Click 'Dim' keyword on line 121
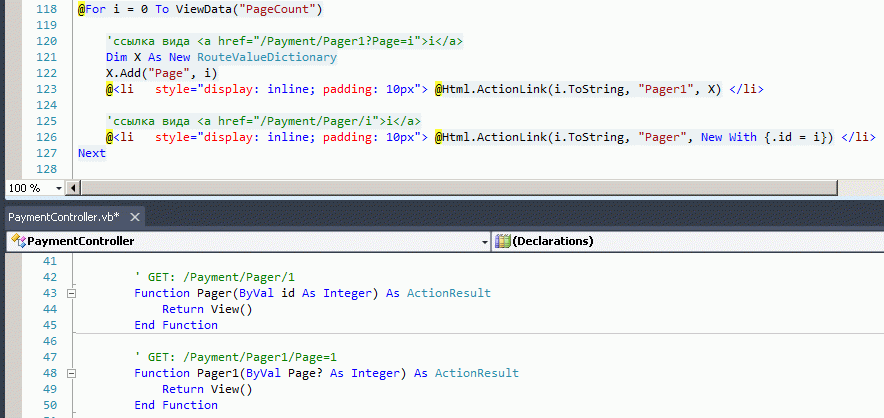Viewport: 884px width, 418px height. pyautogui.click(x=116, y=58)
